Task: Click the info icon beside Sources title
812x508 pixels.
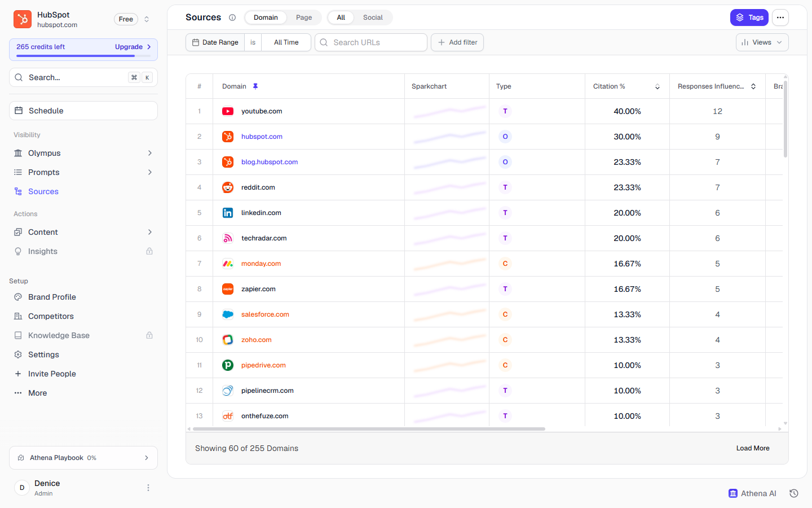Action: point(232,17)
